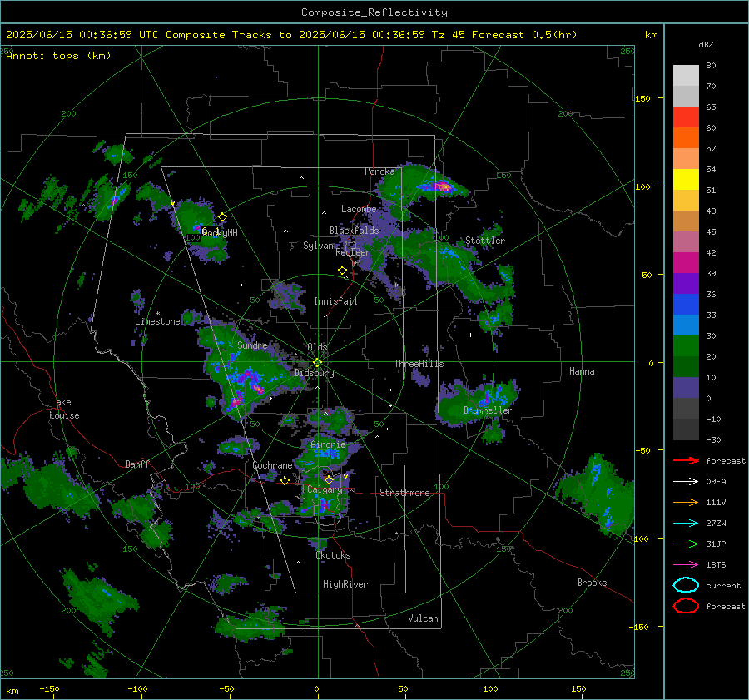Select the red 60-65 dBZ swatch
Viewport: 749px width, 700px height.
686,117
